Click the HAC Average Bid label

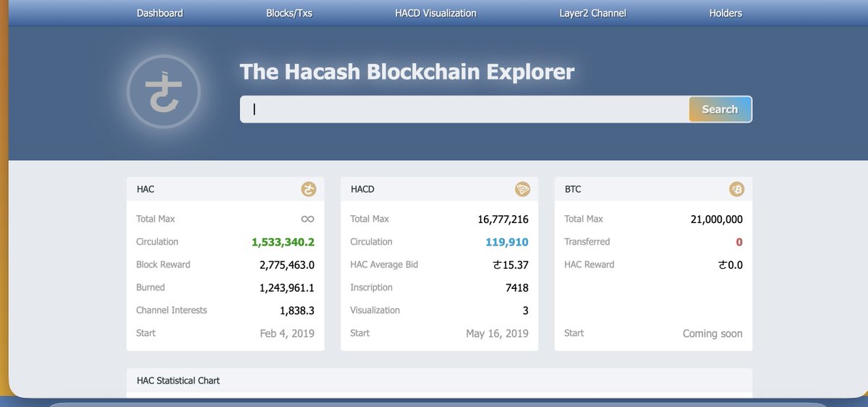pos(384,265)
